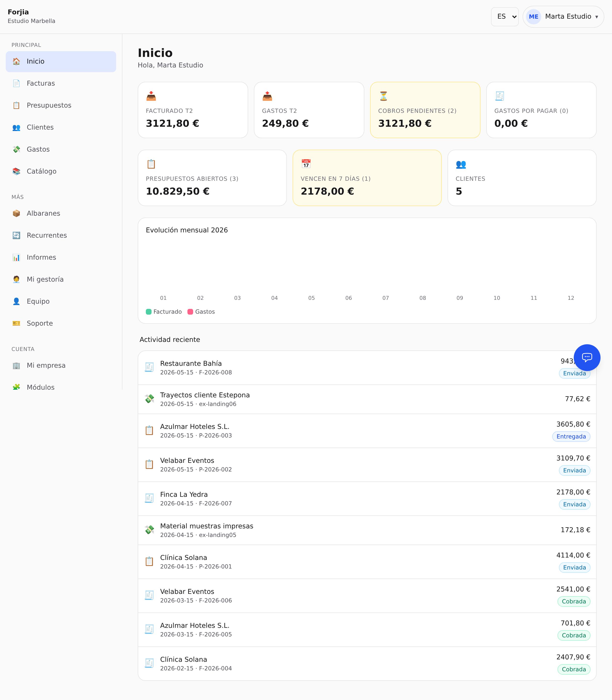612x700 pixels.
Task: Open Informes from the sidebar
Action: [x=61, y=257]
